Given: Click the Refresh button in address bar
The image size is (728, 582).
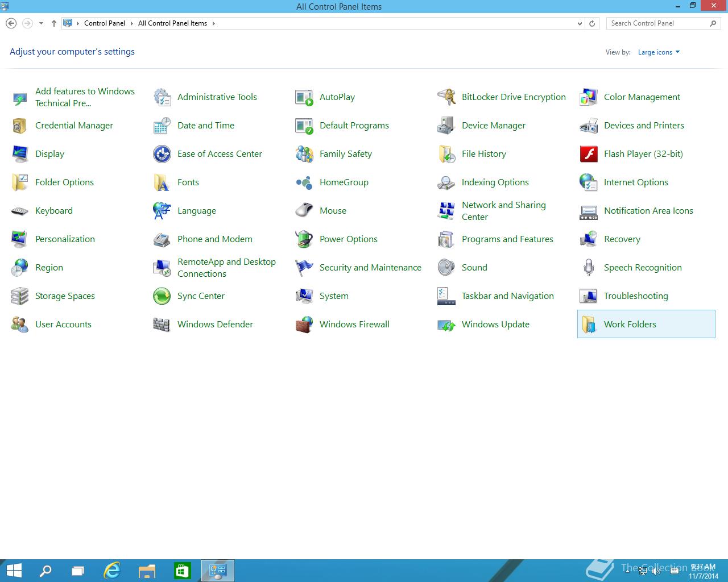Looking at the screenshot, I should tap(592, 23).
